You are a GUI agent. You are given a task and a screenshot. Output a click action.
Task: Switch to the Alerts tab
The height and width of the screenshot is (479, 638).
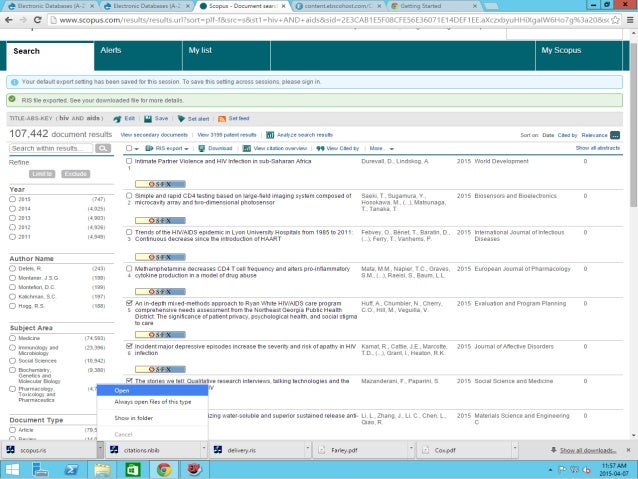(x=138, y=55)
